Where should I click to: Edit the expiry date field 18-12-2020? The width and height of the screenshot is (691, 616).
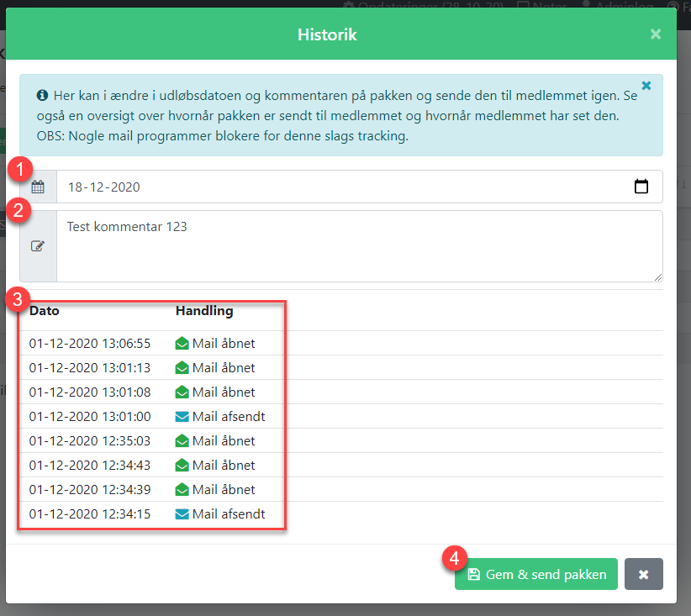(x=360, y=187)
